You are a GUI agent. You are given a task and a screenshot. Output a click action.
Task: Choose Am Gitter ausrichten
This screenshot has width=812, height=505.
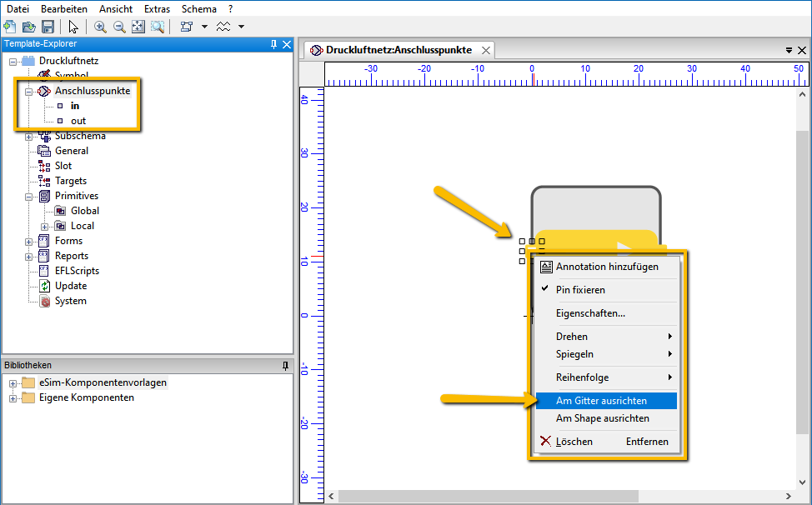[606, 401]
